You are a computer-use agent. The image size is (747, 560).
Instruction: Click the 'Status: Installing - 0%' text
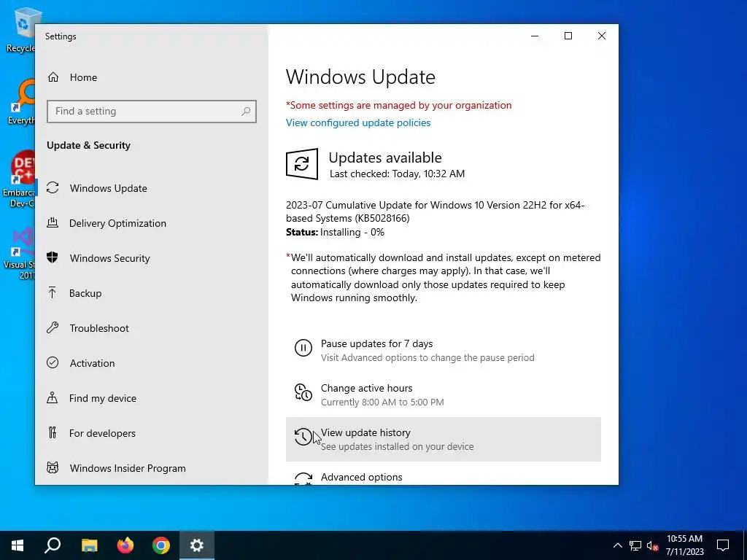click(x=335, y=232)
